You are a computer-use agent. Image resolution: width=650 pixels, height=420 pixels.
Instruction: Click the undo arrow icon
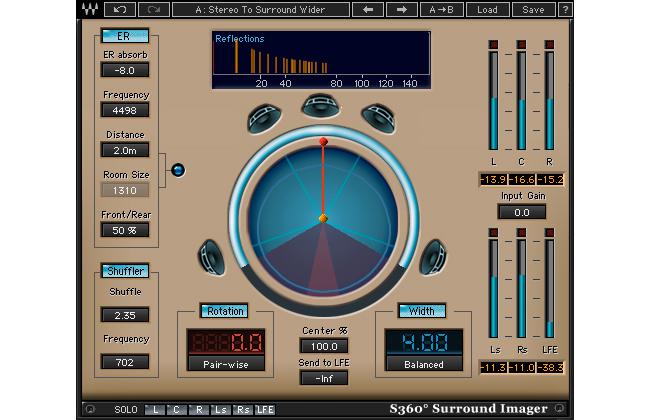click(x=119, y=10)
